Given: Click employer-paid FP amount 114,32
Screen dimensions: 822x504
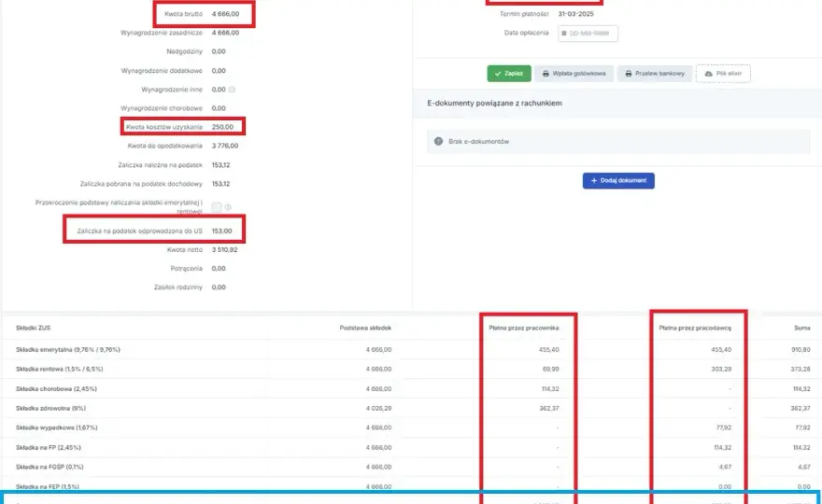Looking at the screenshot, I should (x=722, y=448).
